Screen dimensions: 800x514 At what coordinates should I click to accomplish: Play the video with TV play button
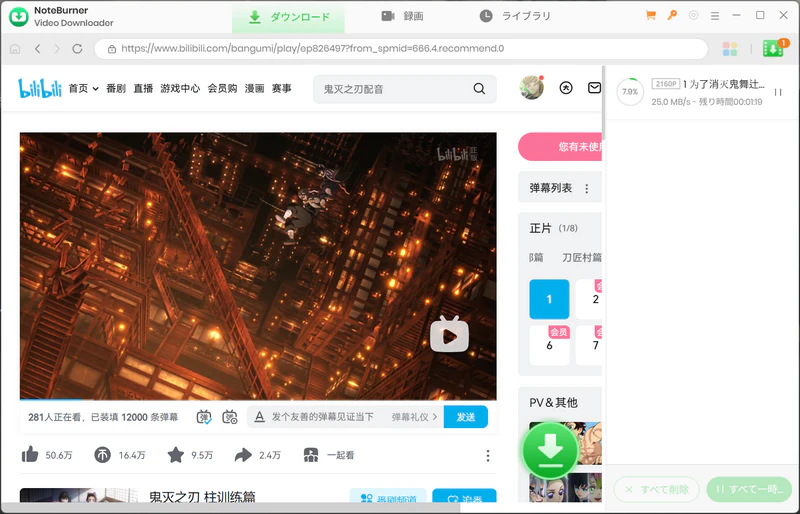coord(449,335)
